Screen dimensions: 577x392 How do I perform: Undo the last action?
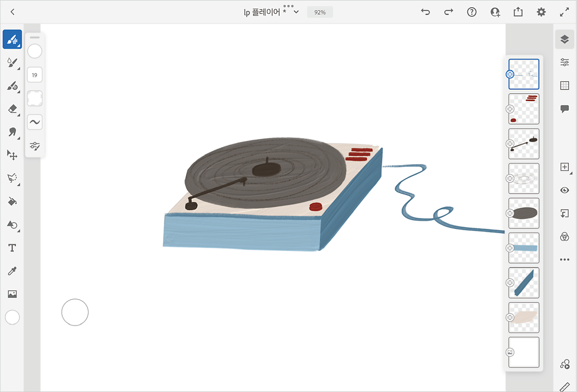pyautogui.click(x=425, y=12)
